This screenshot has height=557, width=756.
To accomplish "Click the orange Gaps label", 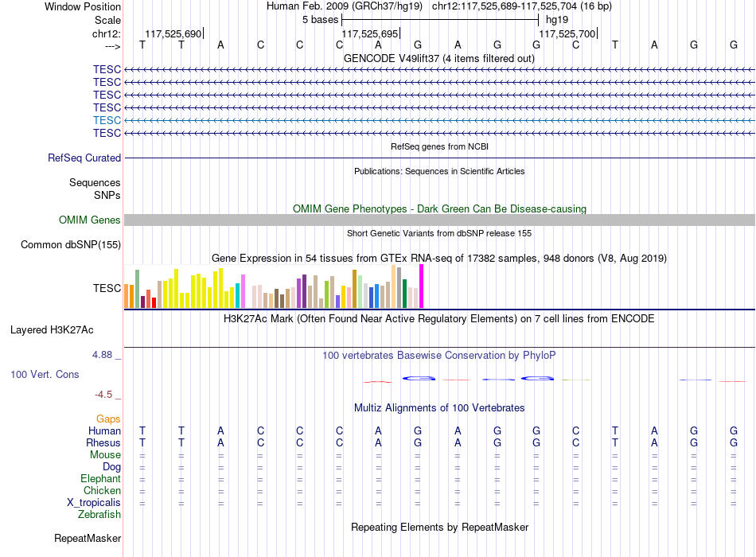I will pos(108,419).
